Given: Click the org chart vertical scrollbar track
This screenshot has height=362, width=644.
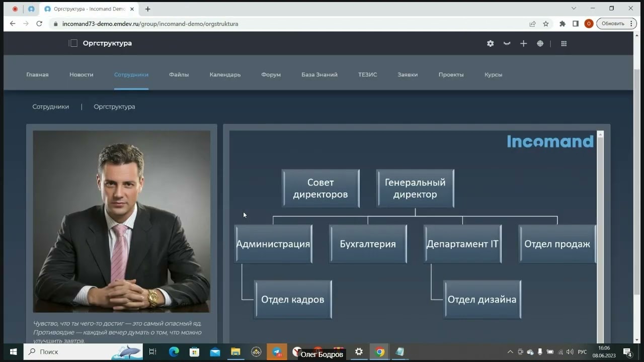Looking at the screenshot, I should pyautogui.click(x=600, y=241).
